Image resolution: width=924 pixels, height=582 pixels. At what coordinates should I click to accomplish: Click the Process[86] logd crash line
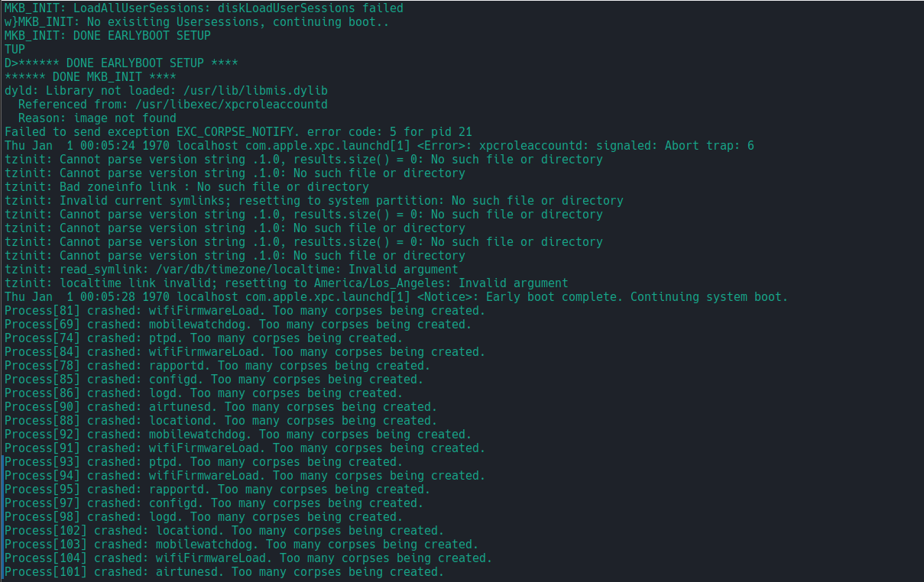tap(203, 393)
